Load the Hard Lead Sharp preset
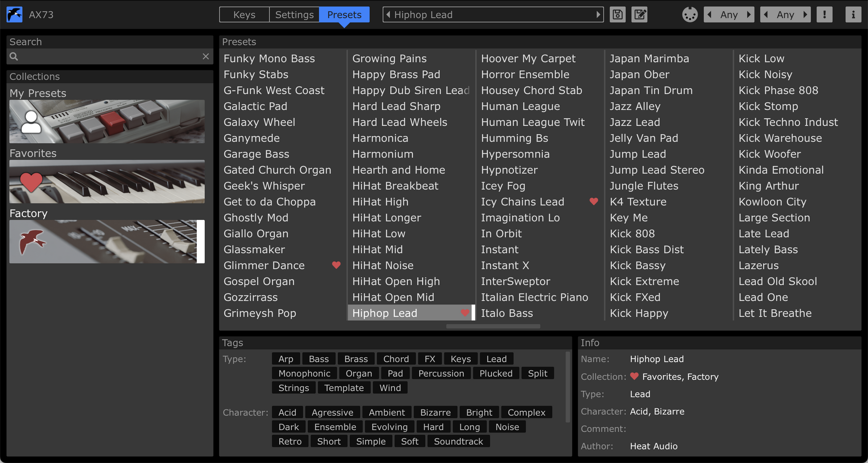868x463 pixels. (397, 106)
